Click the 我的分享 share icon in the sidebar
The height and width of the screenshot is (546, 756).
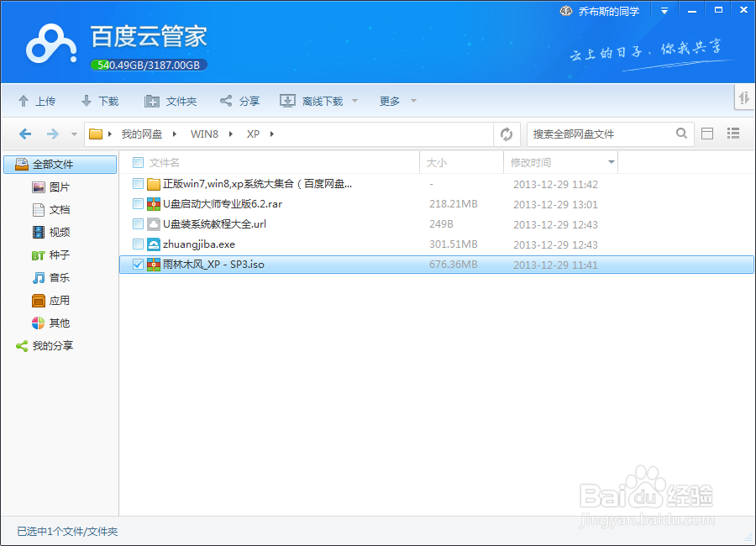(22, 346)
